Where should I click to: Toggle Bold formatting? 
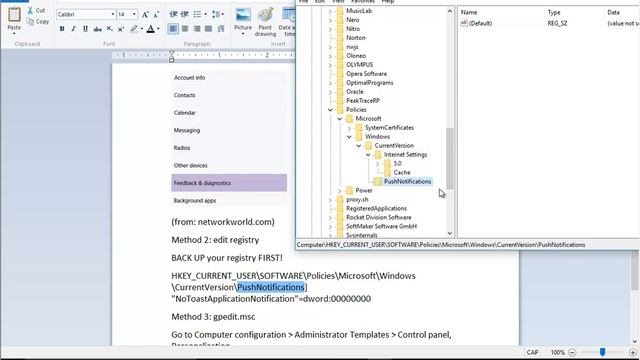coord(62,29)
